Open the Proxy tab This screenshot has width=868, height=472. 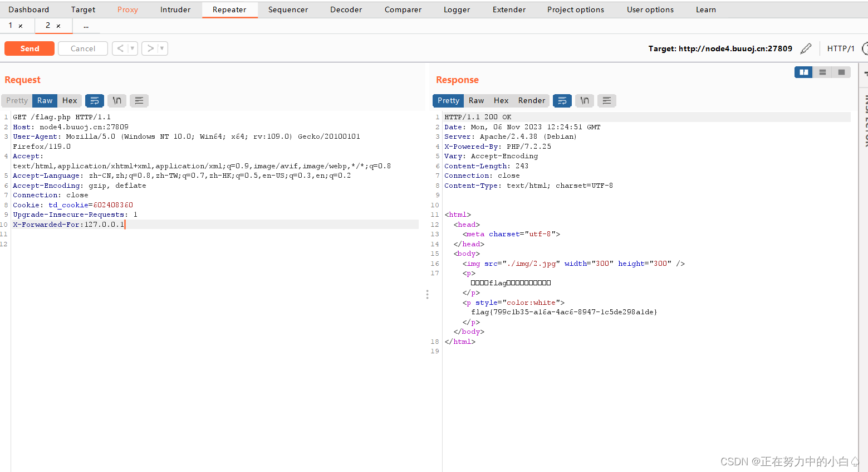point(127,9)
